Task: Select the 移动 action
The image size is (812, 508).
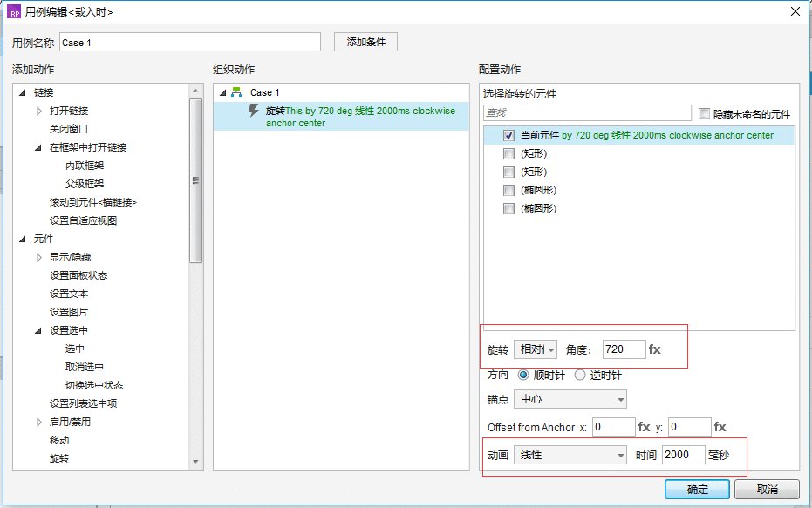Action: [x=59, y=440]
